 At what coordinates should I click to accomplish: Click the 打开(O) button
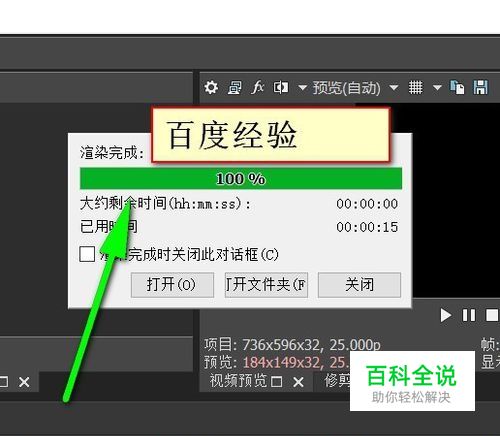pyautogui.click(x=172, y=285)
